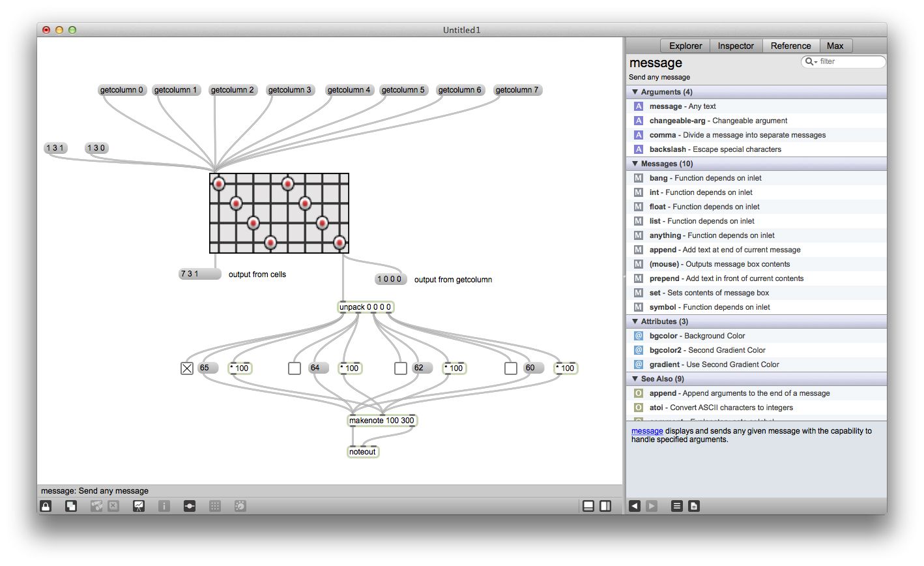Open the Inspector using the i icon
Viewport: 924px width, 566px height.
pos(164,506)
